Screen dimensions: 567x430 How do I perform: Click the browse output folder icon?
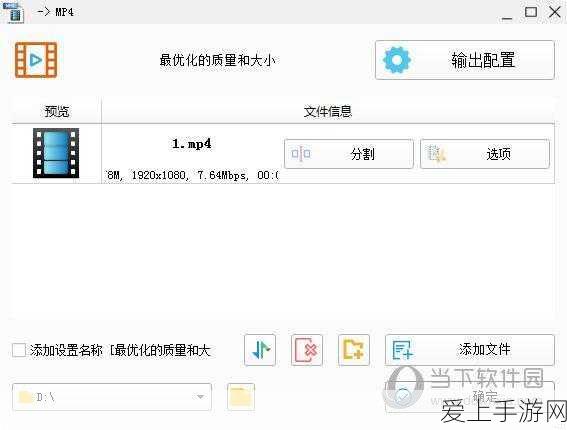pyautogui.click(x=241, y=397)
